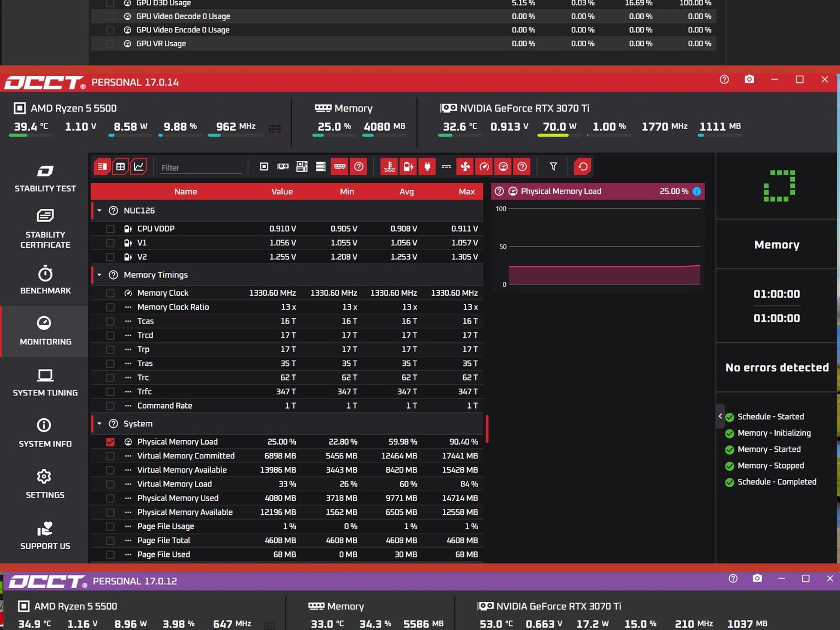The width and height of the screenshot is (840, 630).
Task: Toggle the motherboard sensor filter icon
Action: 302,167
